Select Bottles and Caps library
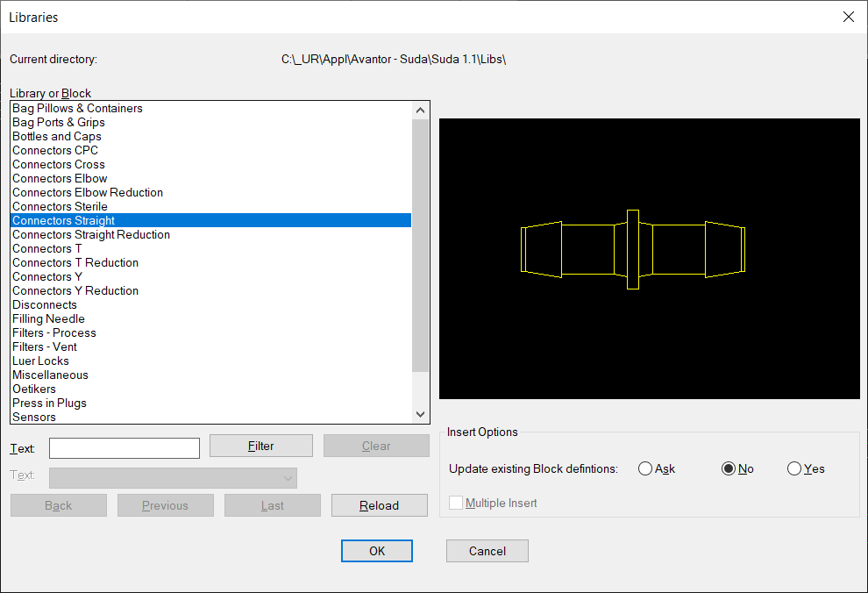This screenshot has height=593, width=868. (x=211, y=136)
